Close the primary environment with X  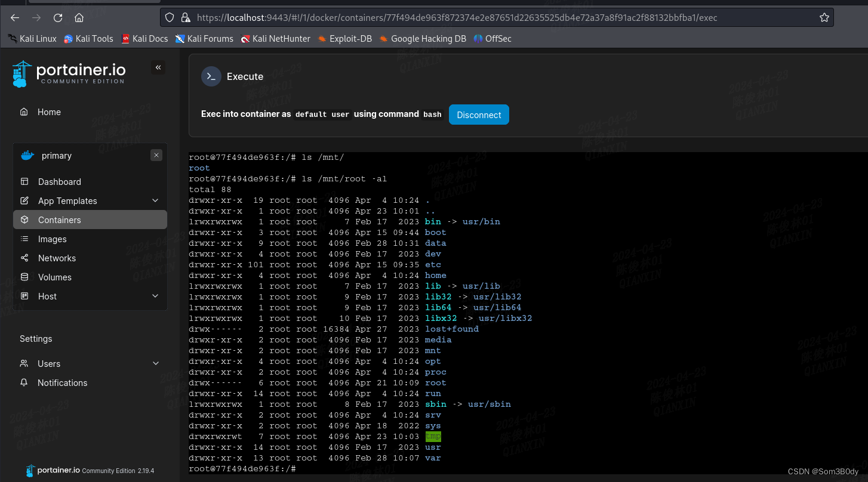click(x=156, y=155)
